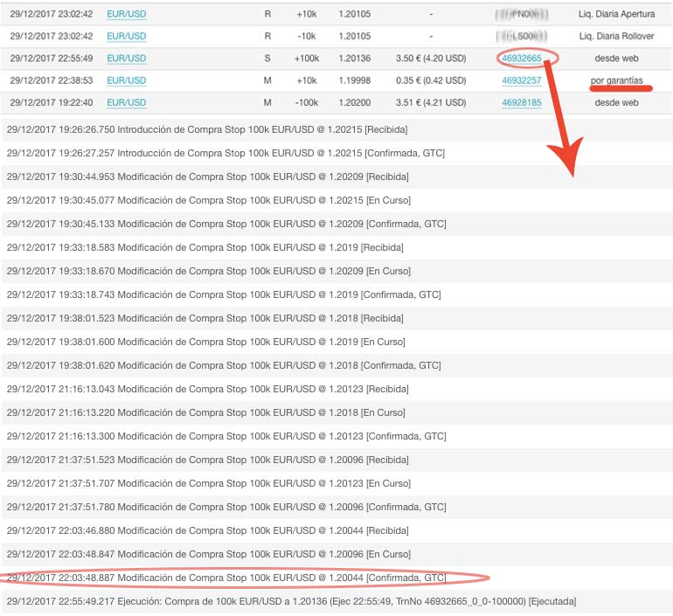
Task: Open transaction link 46932665
Action: [x=521, y=59]
